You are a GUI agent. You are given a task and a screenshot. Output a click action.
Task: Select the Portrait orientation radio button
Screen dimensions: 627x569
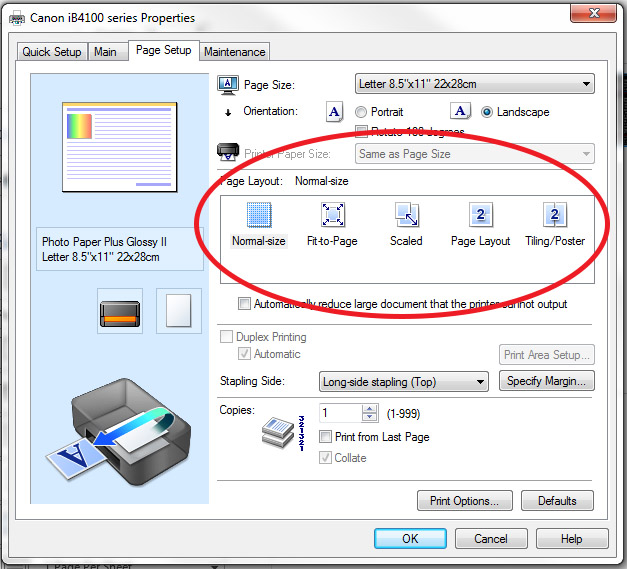pos(361,112)
